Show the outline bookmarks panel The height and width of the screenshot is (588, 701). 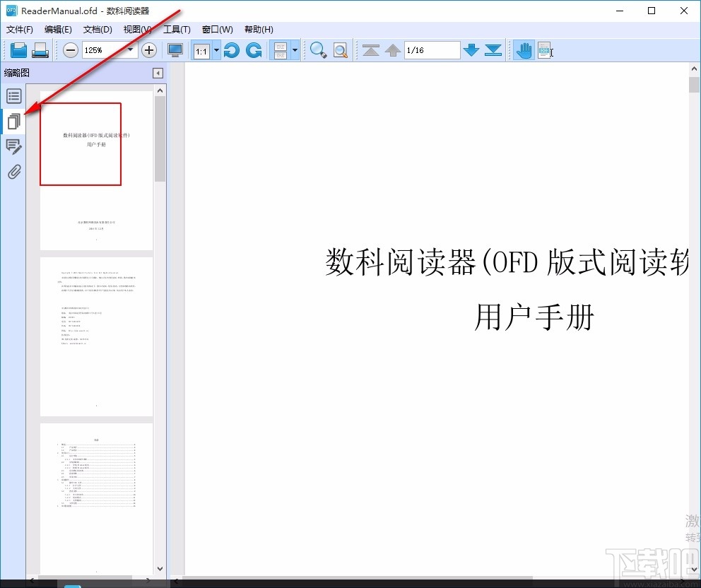[14, 95]
